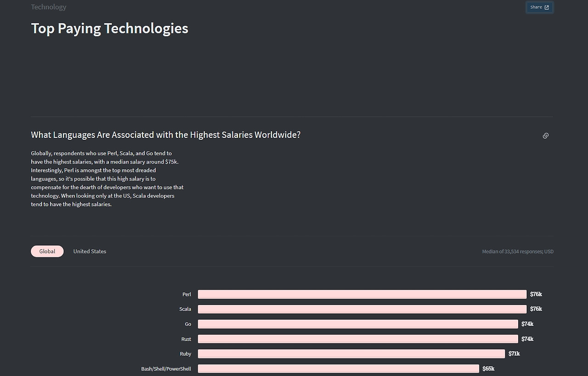Click the Scala language label
Viewport: 588px width, 376px height.
pyautogui.click(x=185, y=309)
